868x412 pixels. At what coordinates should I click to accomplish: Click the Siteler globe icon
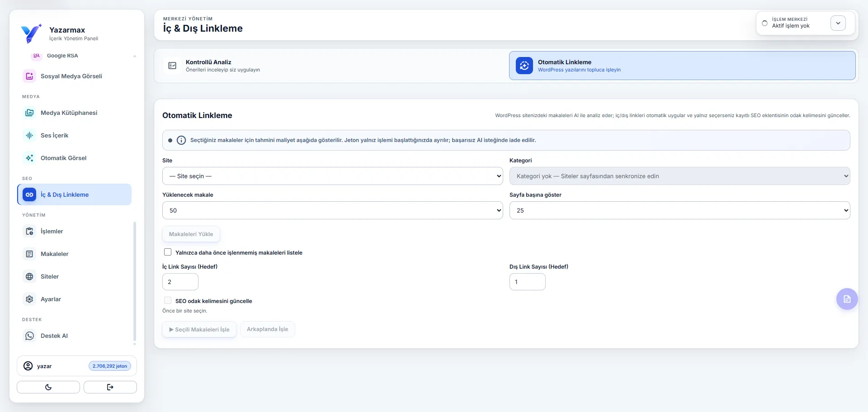(x=29, y=276)
